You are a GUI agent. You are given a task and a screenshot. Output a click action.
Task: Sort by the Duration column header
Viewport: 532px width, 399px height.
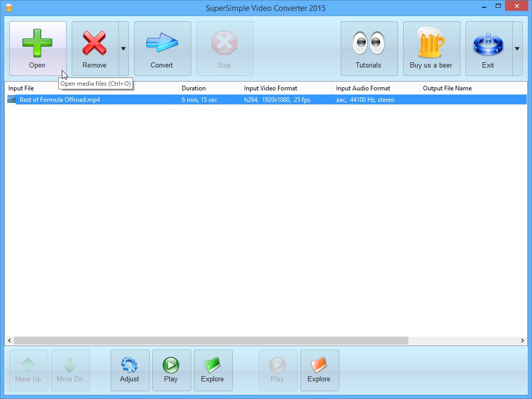coord(209,88)
